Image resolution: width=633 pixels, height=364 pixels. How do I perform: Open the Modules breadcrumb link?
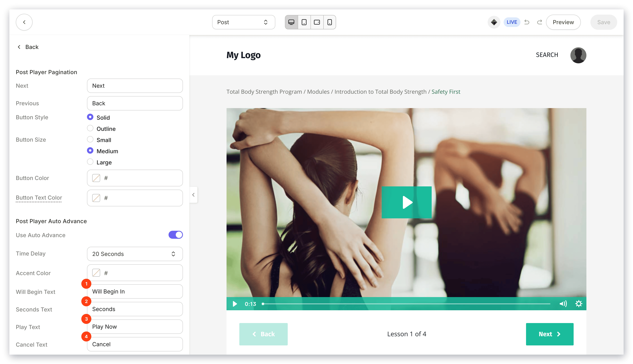point(318,92)
